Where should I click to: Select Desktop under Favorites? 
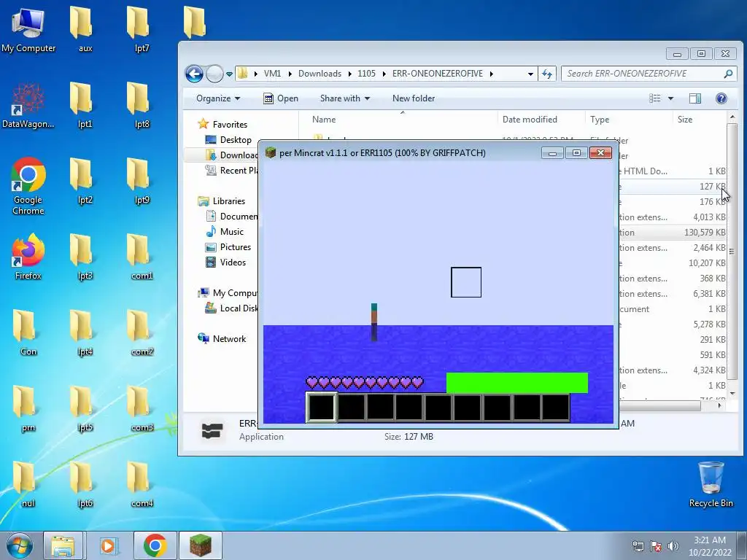point(228,139)
